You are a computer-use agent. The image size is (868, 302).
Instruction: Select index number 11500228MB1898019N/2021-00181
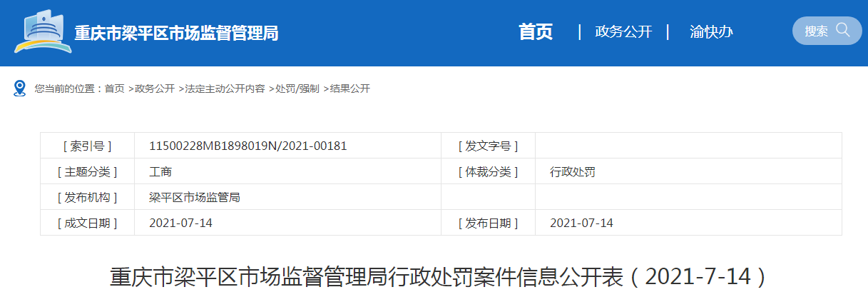coord(248,146)
